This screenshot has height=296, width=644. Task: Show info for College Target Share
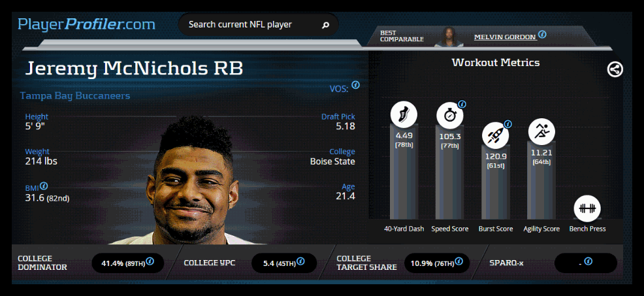[459, 261]
